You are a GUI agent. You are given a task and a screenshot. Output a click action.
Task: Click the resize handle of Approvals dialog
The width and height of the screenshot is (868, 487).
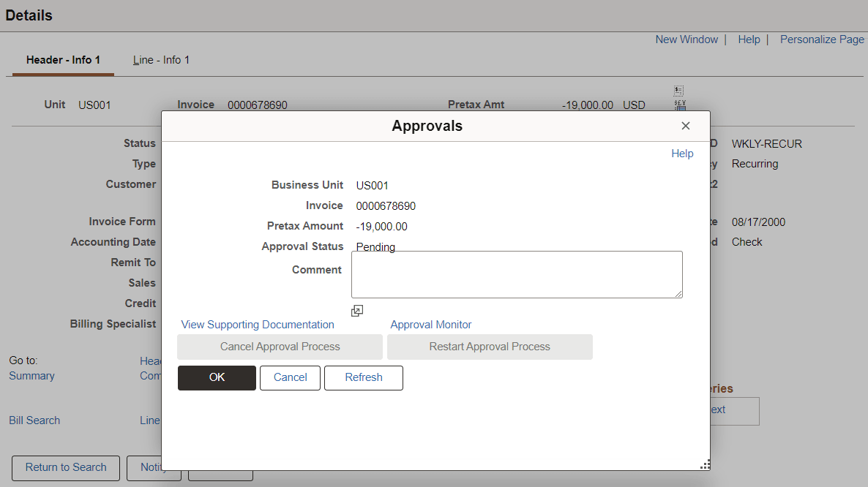[704, 464]
